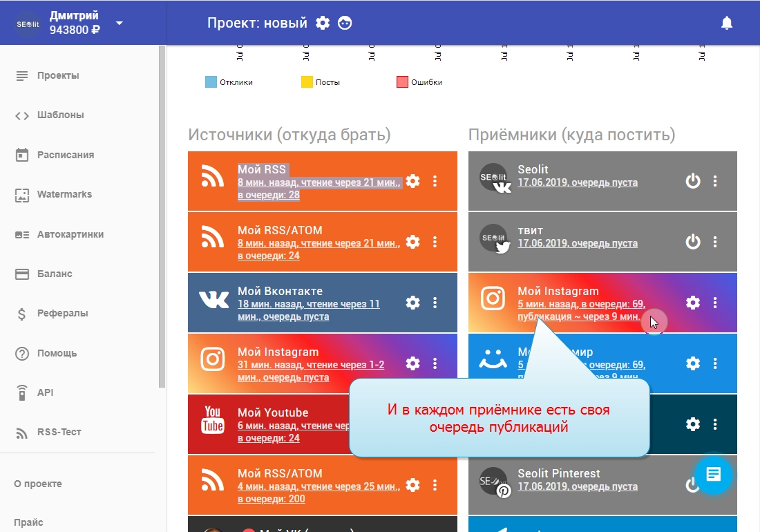Toggle power for Seolit receiver
The height and width of the screenshot is (532, 760).
pos(692,181)
